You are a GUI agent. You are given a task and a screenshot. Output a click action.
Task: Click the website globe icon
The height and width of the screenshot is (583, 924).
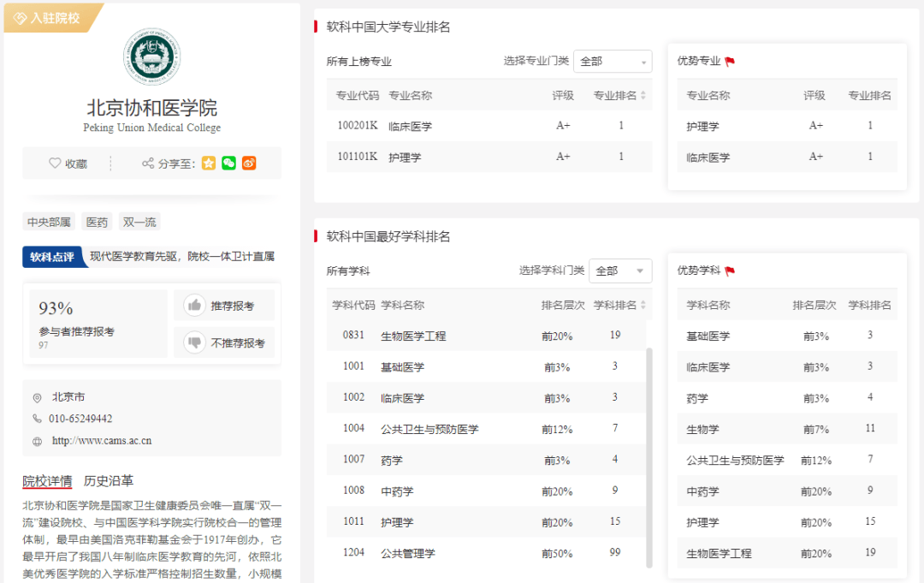pos(37,441)
